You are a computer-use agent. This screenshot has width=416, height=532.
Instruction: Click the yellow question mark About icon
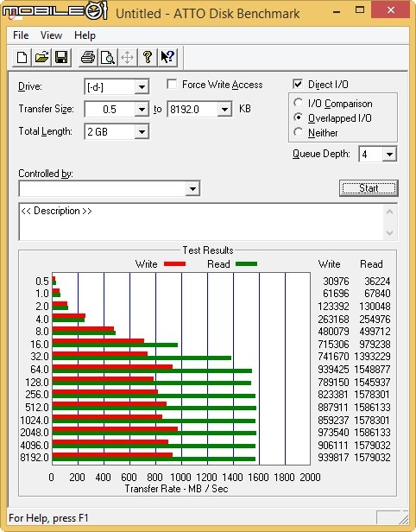[148, 57]
